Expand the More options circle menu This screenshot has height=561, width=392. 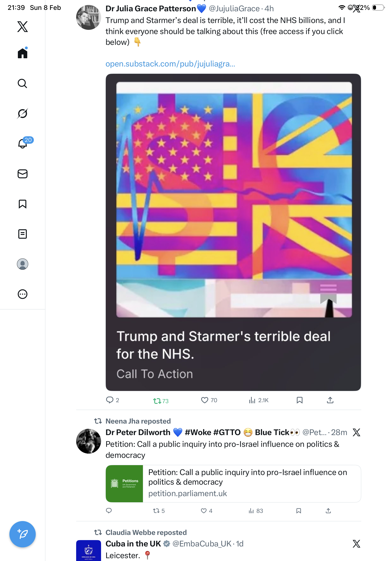23,294
